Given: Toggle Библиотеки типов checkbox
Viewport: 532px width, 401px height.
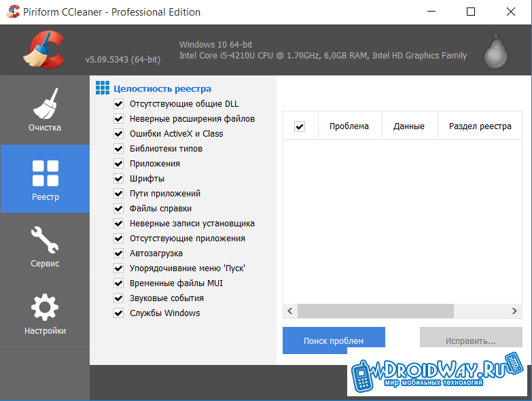Looking at the screenshot, I should (x=118, y=149).
